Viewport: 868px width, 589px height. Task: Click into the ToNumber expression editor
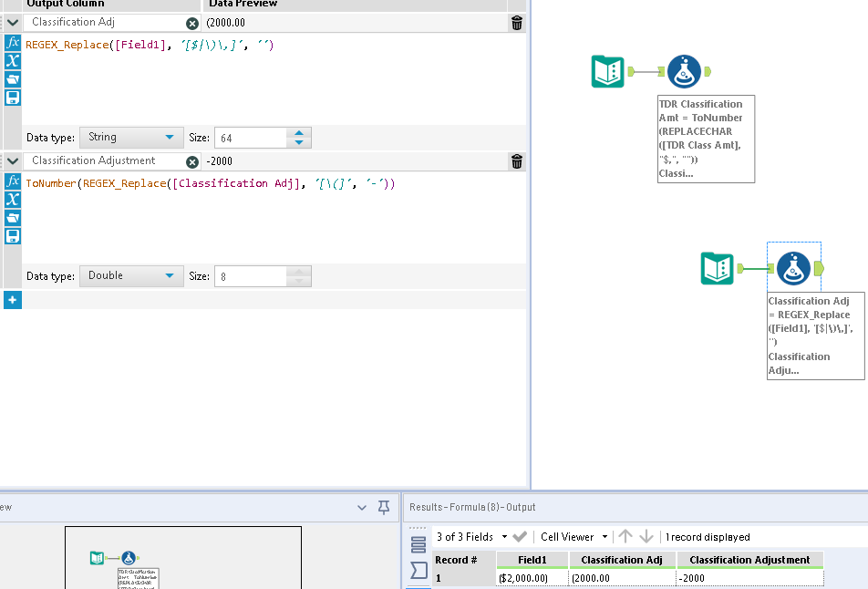click(274, 217)
